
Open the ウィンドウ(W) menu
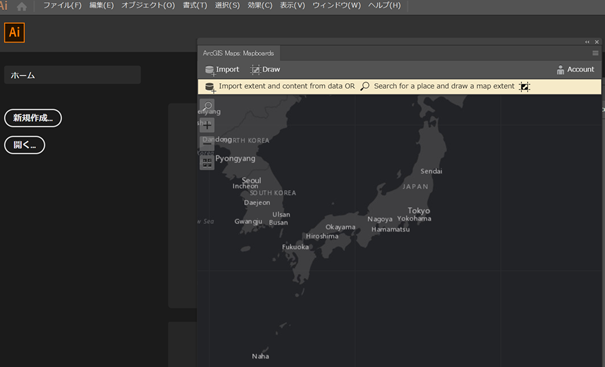[x=336, y=5]
